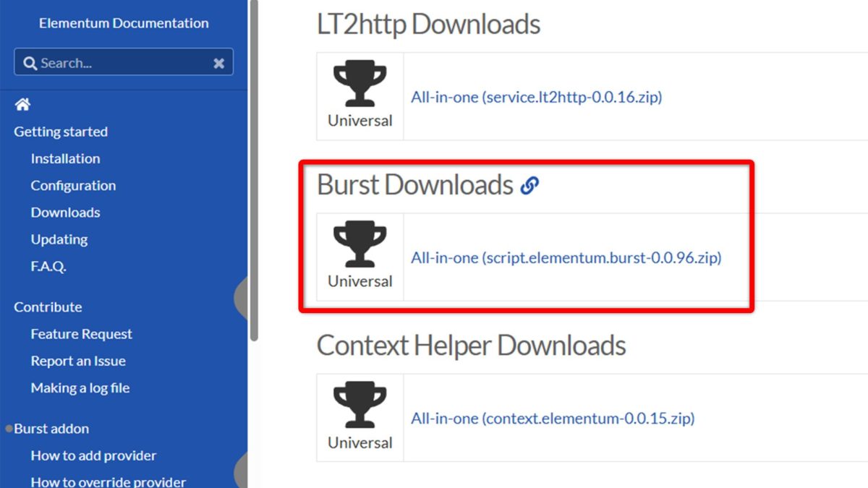Click the Universal label under LT2http trophy
Image resolution: width=868 pixels, height=488 pixels.
click(360, 121)
